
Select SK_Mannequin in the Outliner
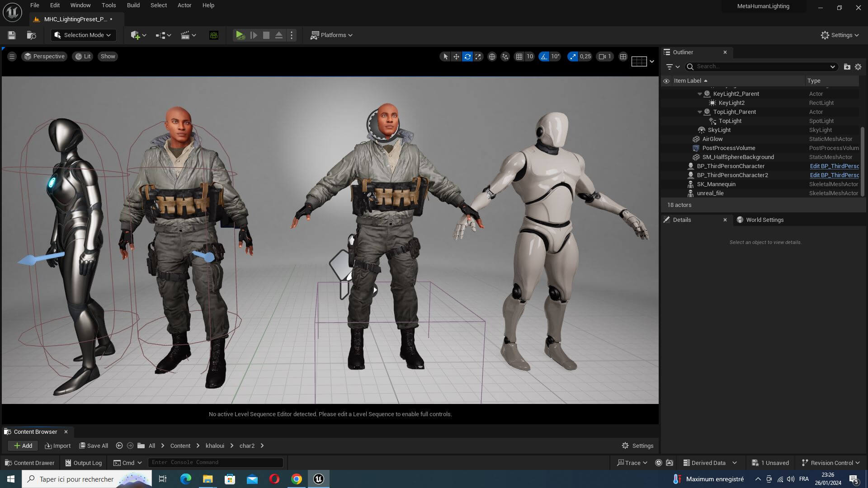(x=716, y=184)
